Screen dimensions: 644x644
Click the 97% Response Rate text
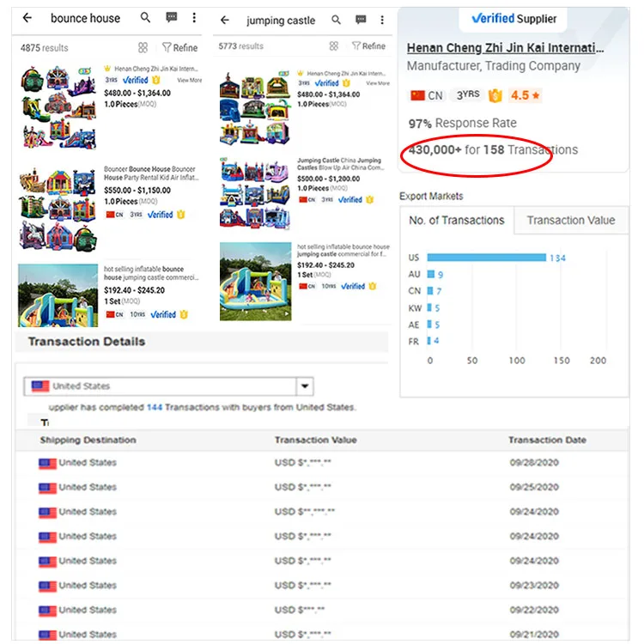click(x=463, y=123)
